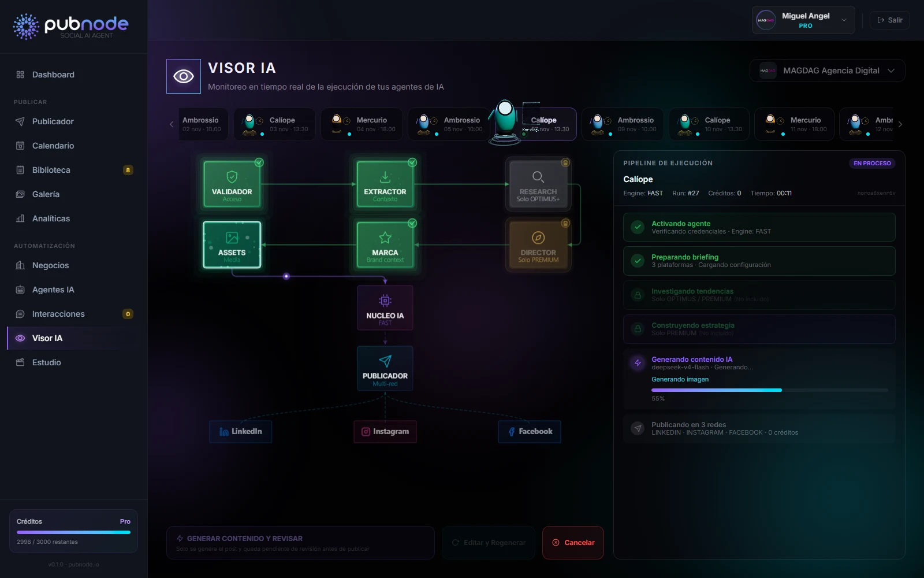The height and width of the screenshot is (578, 924).
Task: Show next runs with right chevron
Action: [x=900, y=124]
